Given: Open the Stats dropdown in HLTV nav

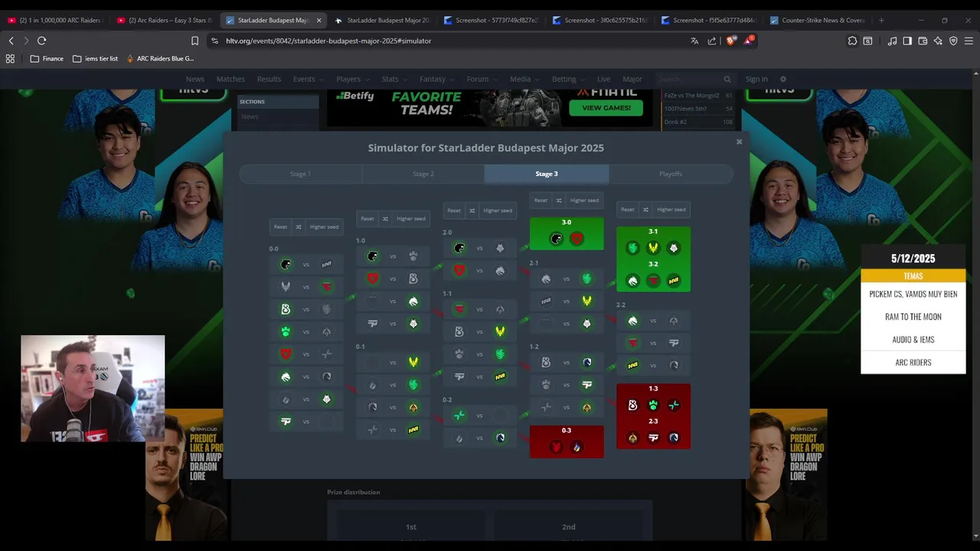Looking at the screenshot, I should (394, 79).
